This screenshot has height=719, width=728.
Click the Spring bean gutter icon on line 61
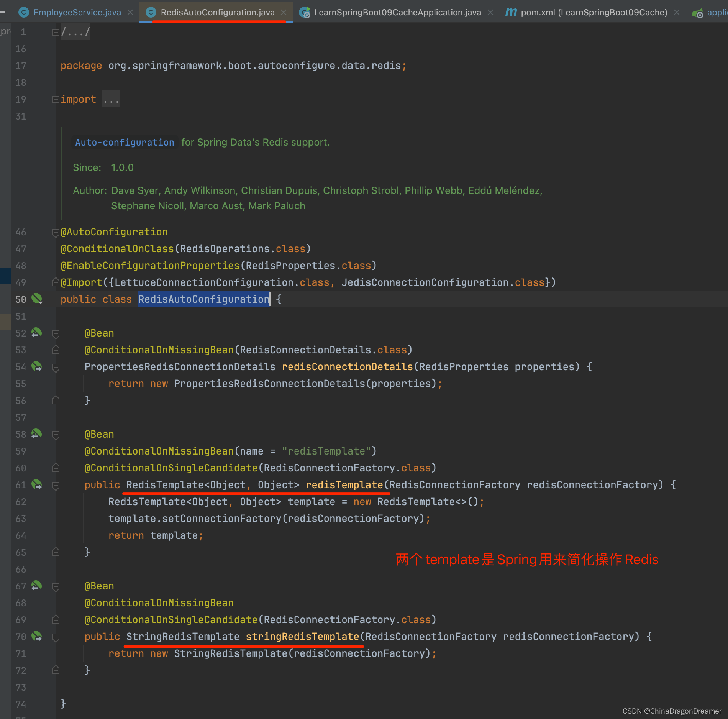(37, 484)
